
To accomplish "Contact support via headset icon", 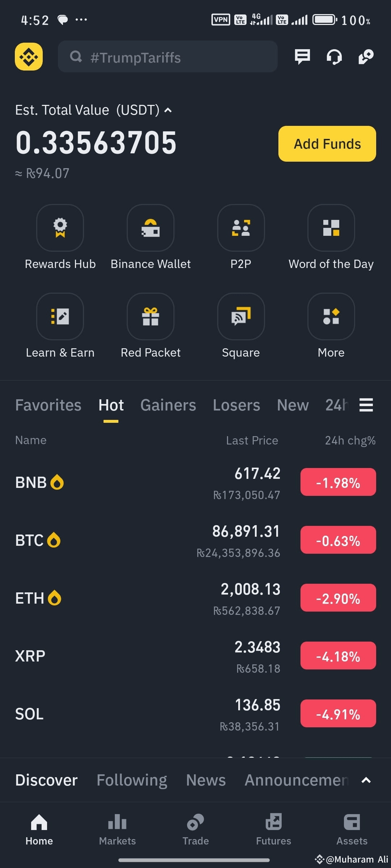I will coord(334,57).
